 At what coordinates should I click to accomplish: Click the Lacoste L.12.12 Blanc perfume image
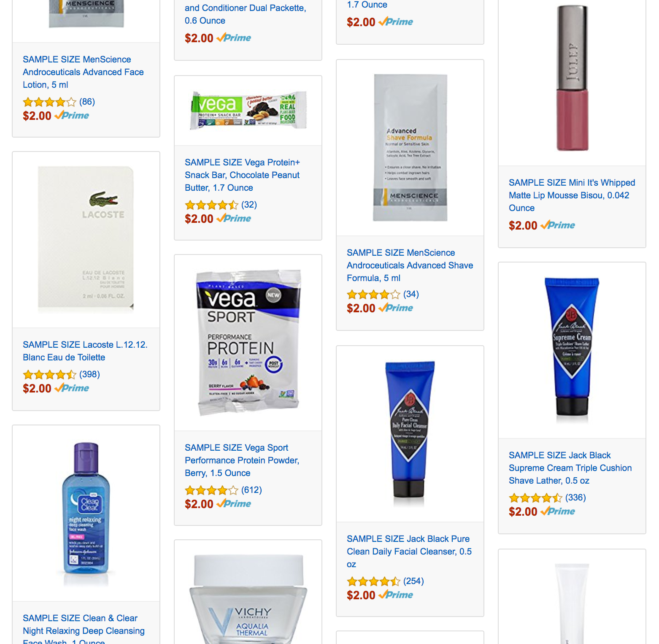tap(86, 239)
